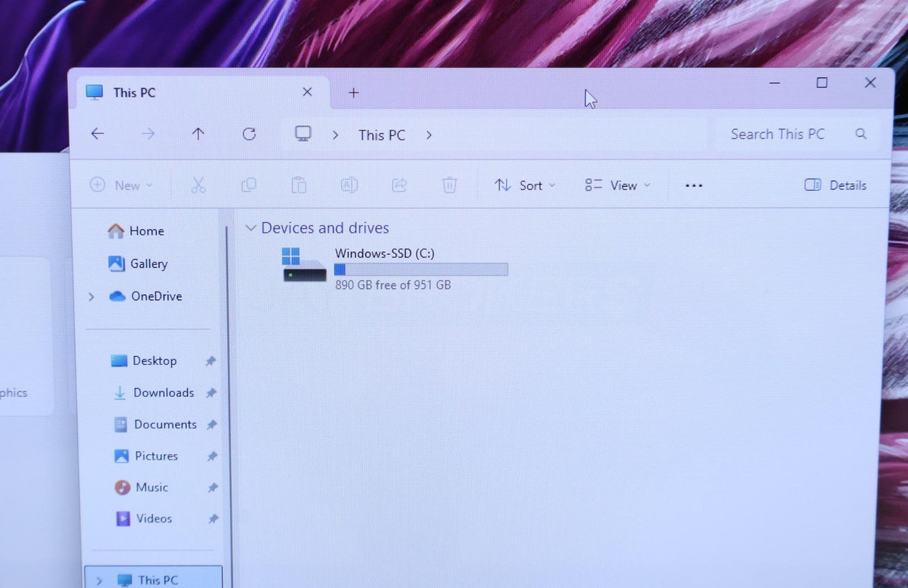The image size is (908, 588).
Task: Unpin Downloads using its pin icon
Action: tap(211, 393)
